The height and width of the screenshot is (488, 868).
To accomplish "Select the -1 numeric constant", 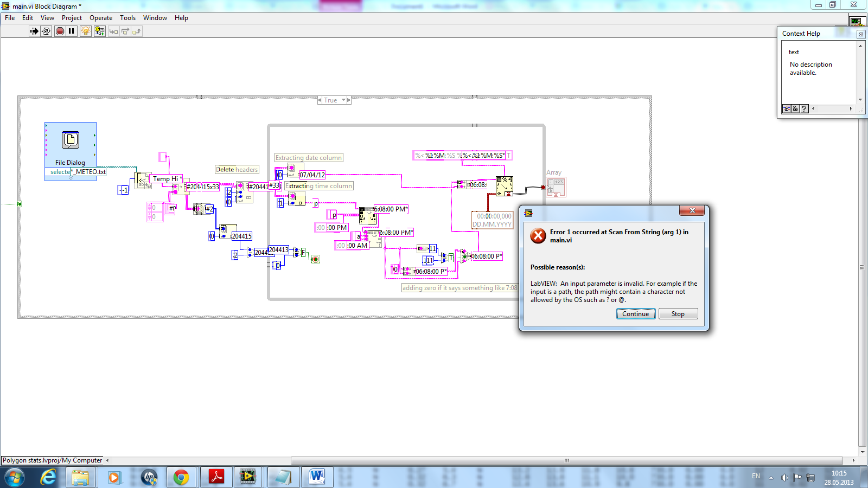I will click(x=123, y=190).
